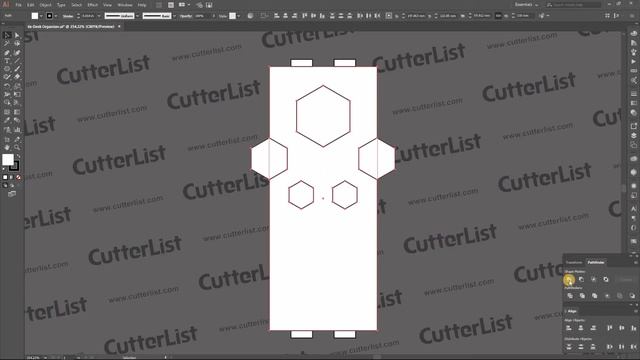The height and width of the screenshot is (360, 640).
Task: Click Horizontal Align Left in Align panel
Action: [569, 328]
